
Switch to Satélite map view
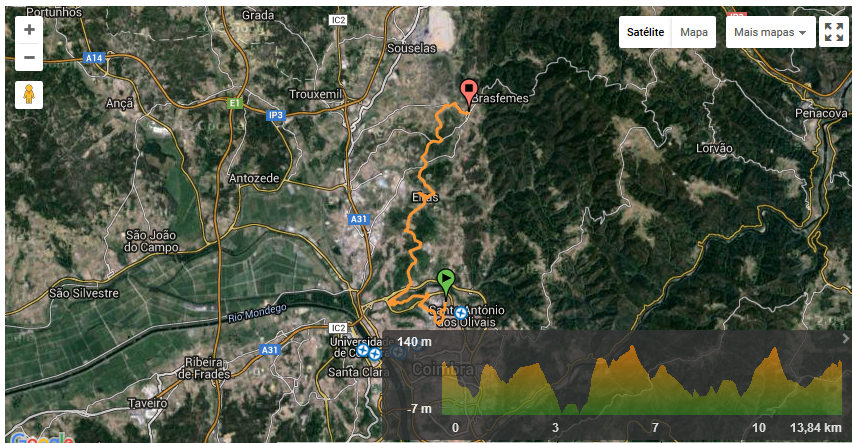point(645,32)
